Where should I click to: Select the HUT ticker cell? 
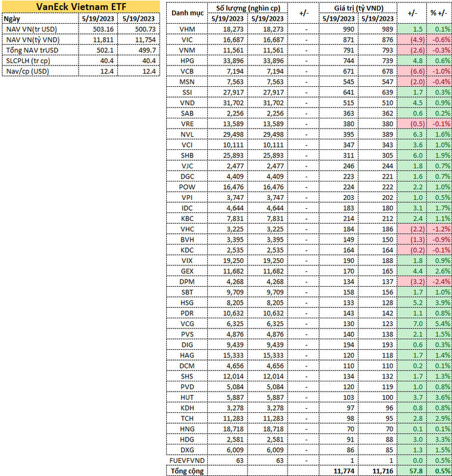[x=187, y=397]
